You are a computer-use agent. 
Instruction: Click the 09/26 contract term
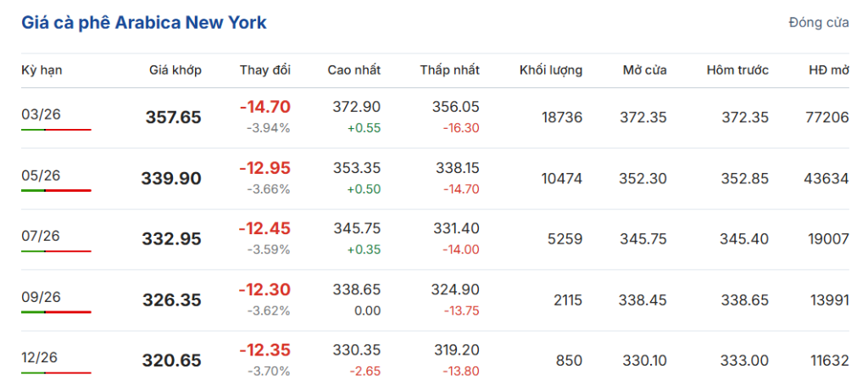click(x=41, y=297)
